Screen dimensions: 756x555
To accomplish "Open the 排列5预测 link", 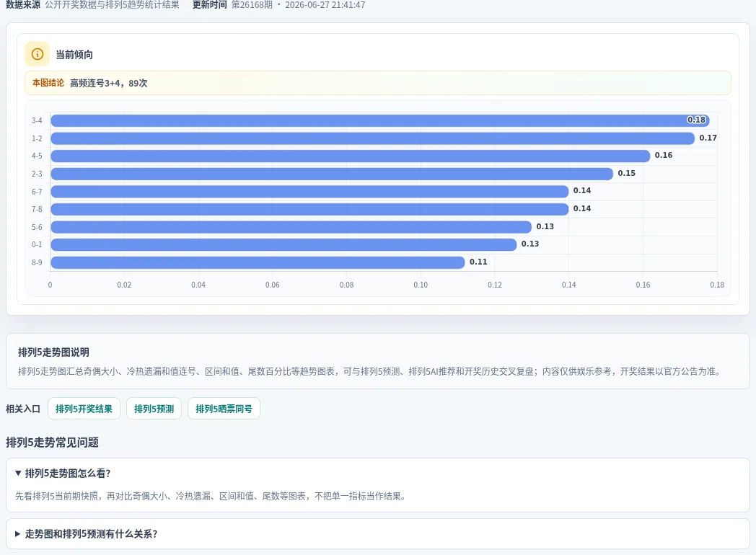I will click(x=154, y=409).
